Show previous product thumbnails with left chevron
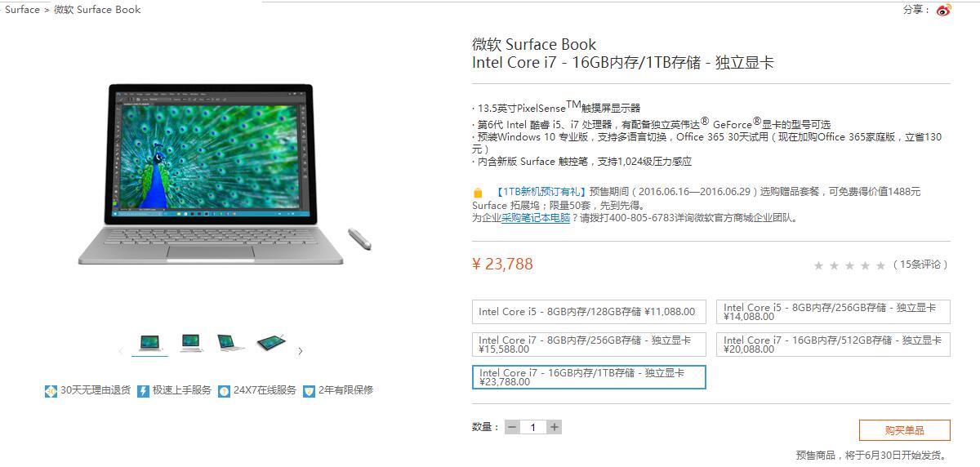Screen dimensions: 980x467 point(121,351)
